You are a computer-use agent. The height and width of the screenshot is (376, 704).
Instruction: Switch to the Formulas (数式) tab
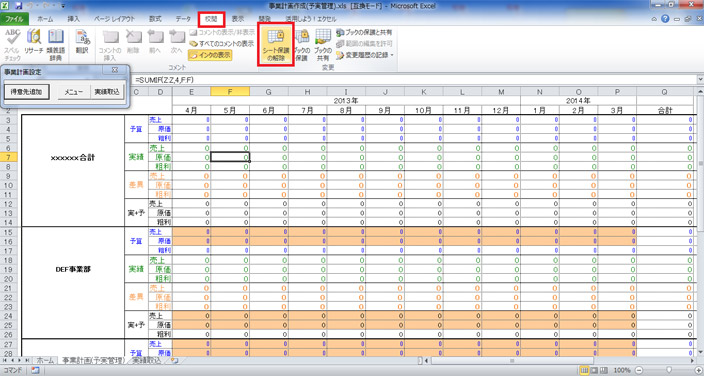(155, 19)
